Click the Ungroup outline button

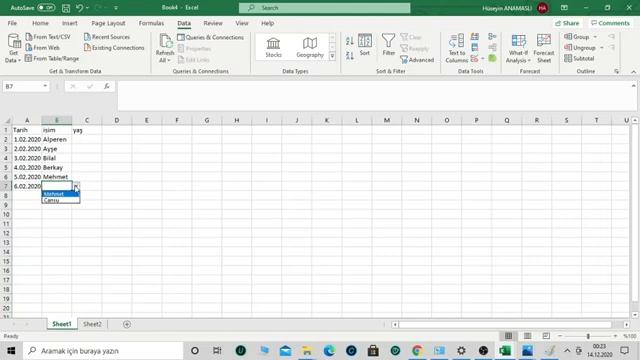pos(580,48)
